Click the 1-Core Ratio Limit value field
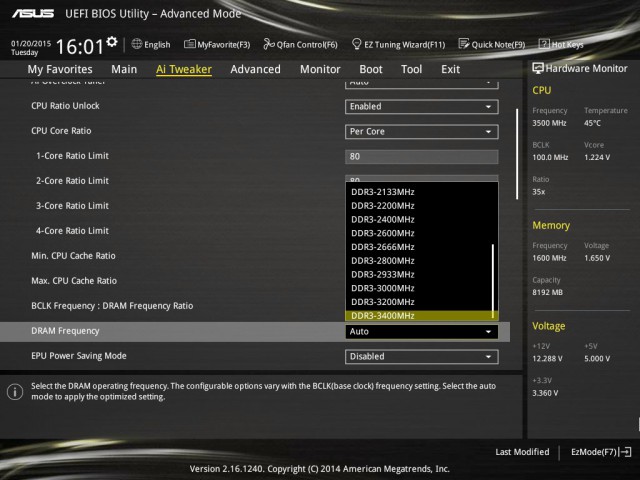Screen dimensions: 640x480 [x=422, y=157]
